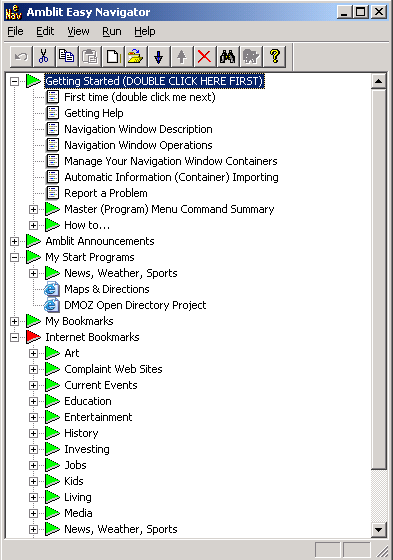The width and height of the screenshot is (393, 560).
Task: Click the Cut scissors toolbar icon
Action: 44,56
